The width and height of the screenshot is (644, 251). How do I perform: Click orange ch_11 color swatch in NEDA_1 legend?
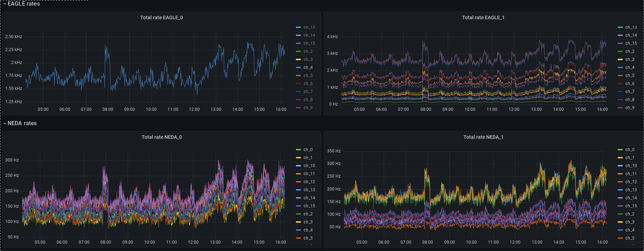[620, 174]
